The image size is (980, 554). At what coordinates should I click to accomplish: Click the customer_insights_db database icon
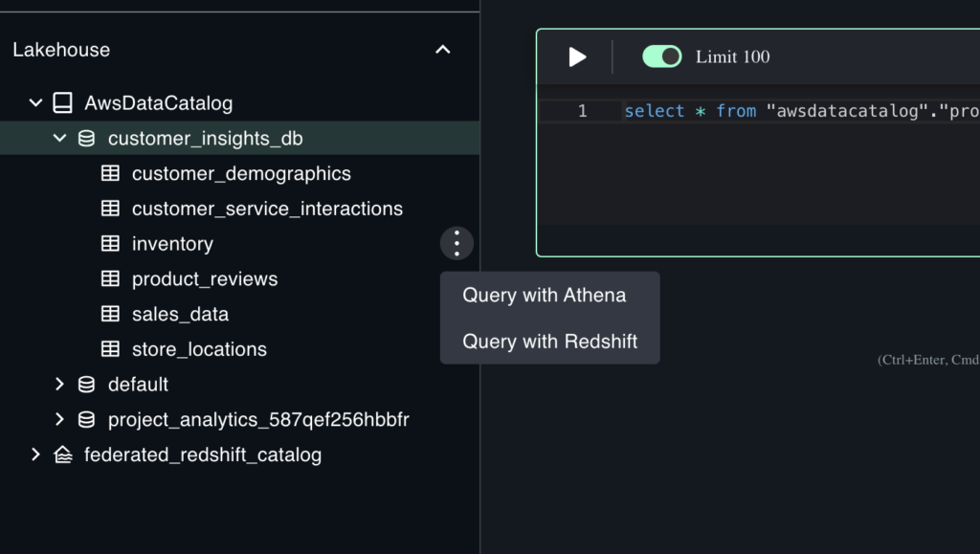click(86, 139)
